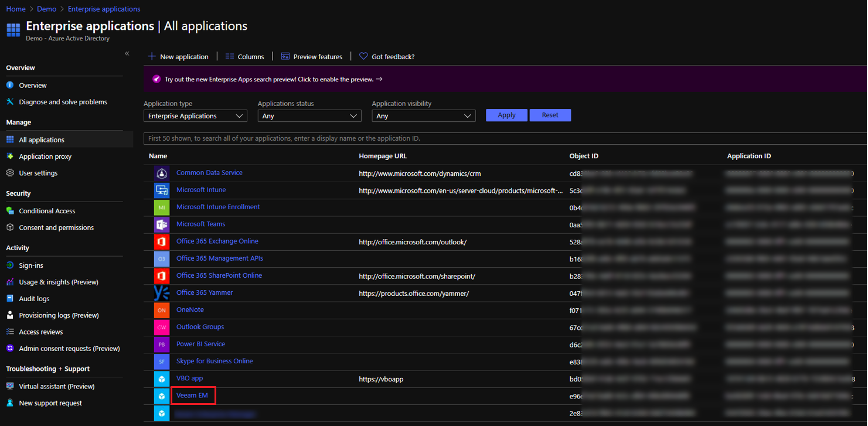The width and height of the screenshot is (868, 426).
Task: Click the Application ID column header
Action: point(749,156)
